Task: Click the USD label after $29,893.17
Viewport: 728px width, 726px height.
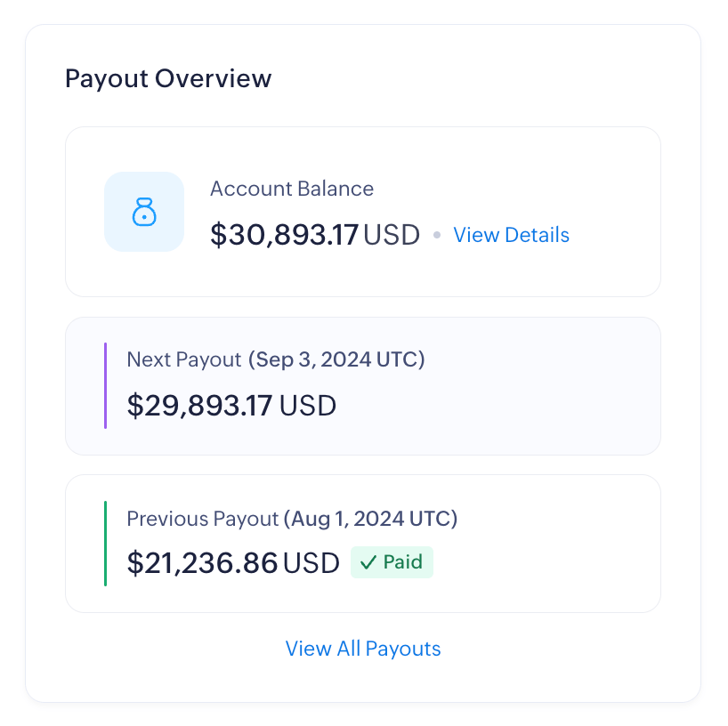Action: (x=308, y=406)
